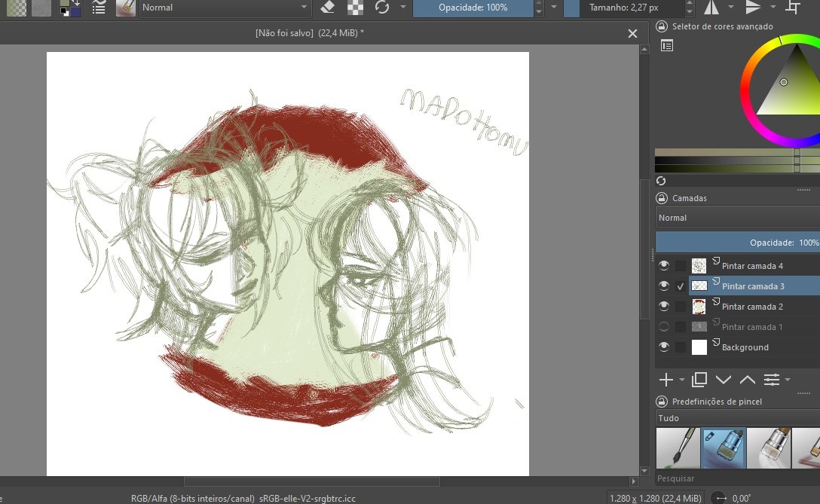Click the reload original preset icon
This screenshot has width=820, height=504.
point(382,8)
